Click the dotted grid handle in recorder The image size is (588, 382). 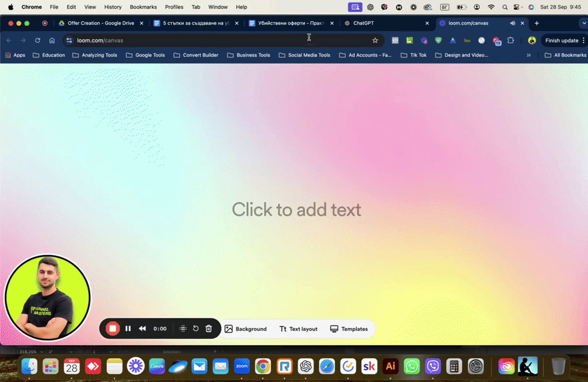(183, 329)
